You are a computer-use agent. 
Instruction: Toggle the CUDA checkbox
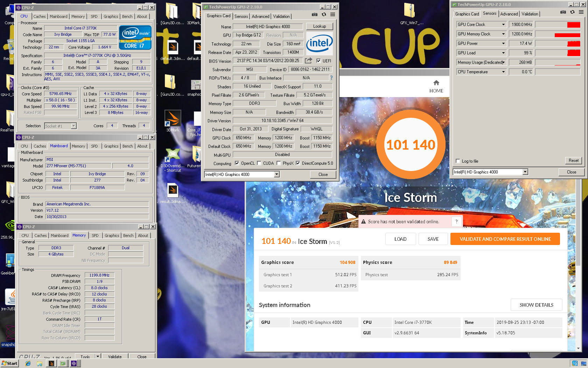click(x=259, y=163)
